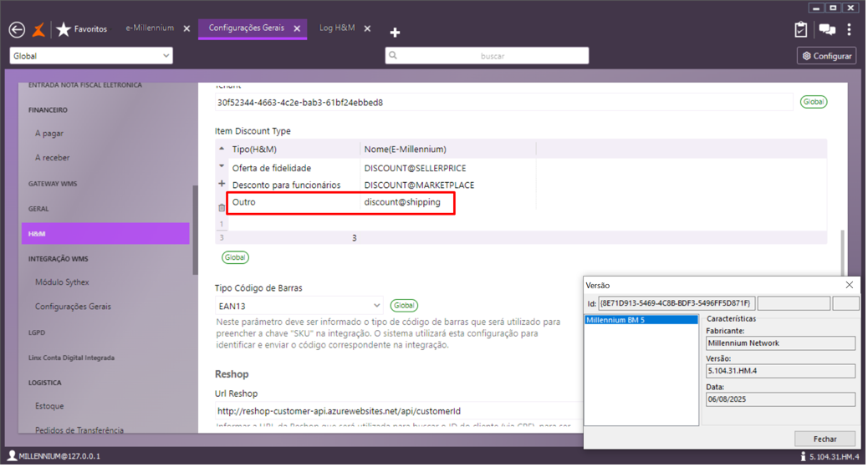This screenshot has width=868, height=467.
Task: Click the Tenant GUID input field
Action: coord(503,103)
